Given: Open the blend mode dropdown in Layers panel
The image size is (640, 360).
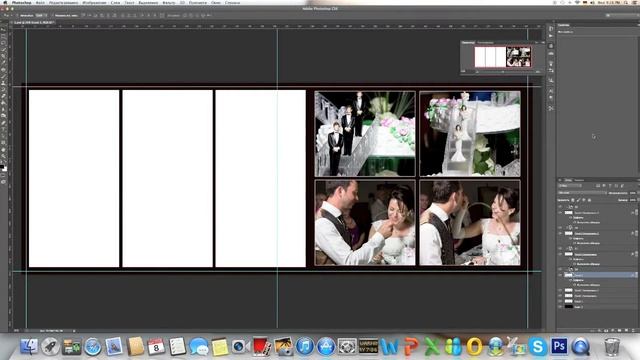Looking at the screenshot, I should pos(582,193).
